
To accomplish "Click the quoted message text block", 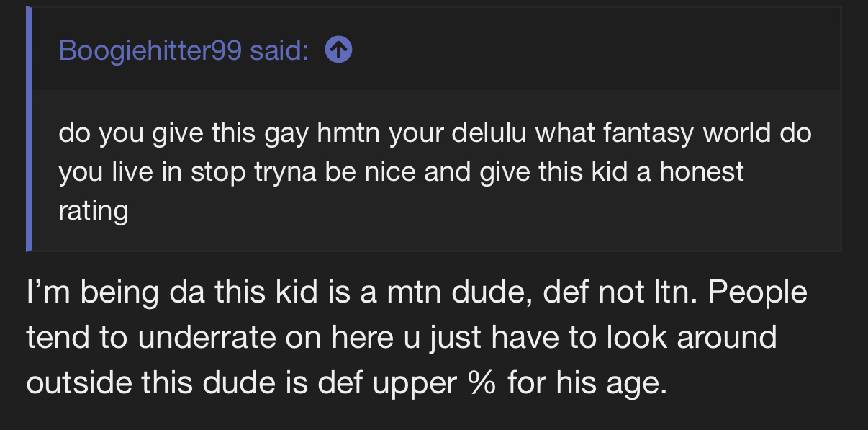I will [x=435, y=171].
